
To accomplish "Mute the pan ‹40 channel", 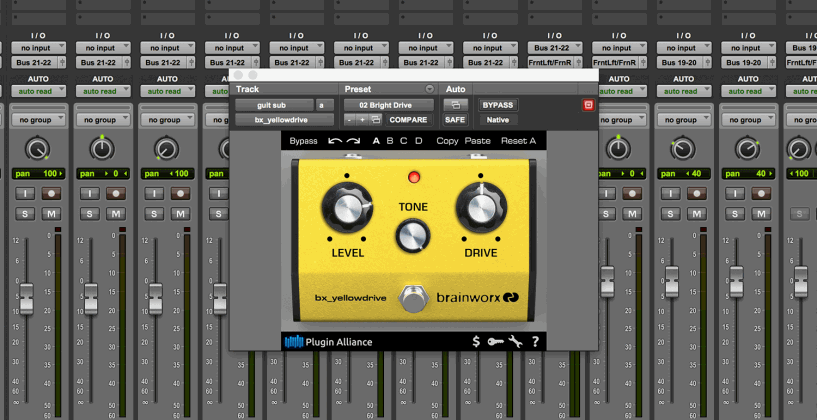I will click(x=697, y=214).
